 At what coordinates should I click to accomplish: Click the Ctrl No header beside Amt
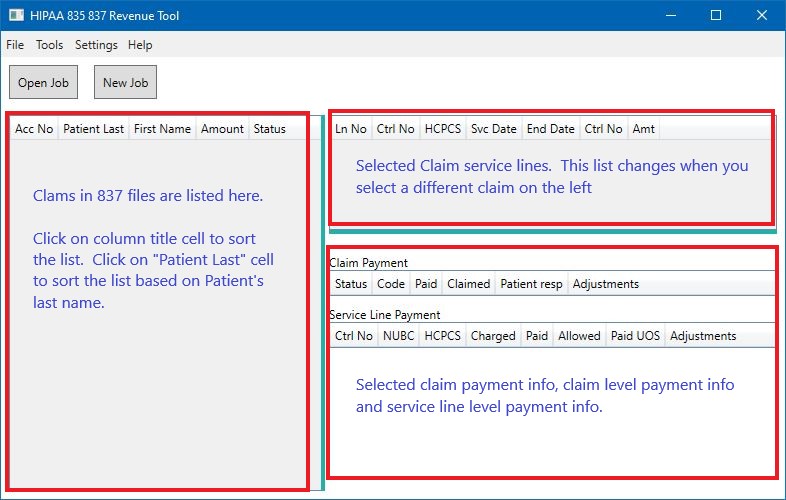point(603,129)
